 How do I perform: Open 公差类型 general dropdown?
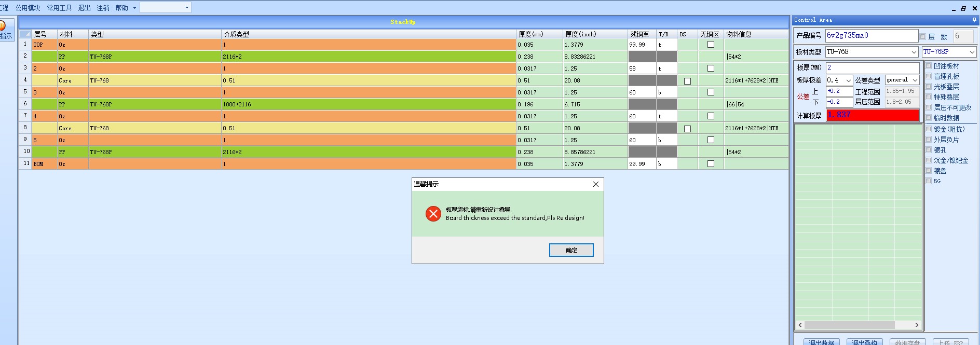click(915, 80)
